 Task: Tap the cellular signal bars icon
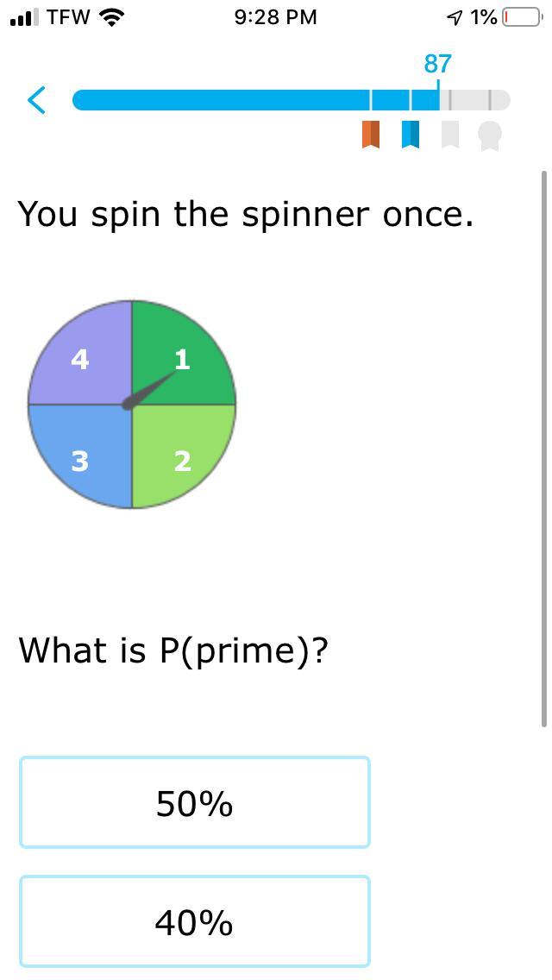24,17
